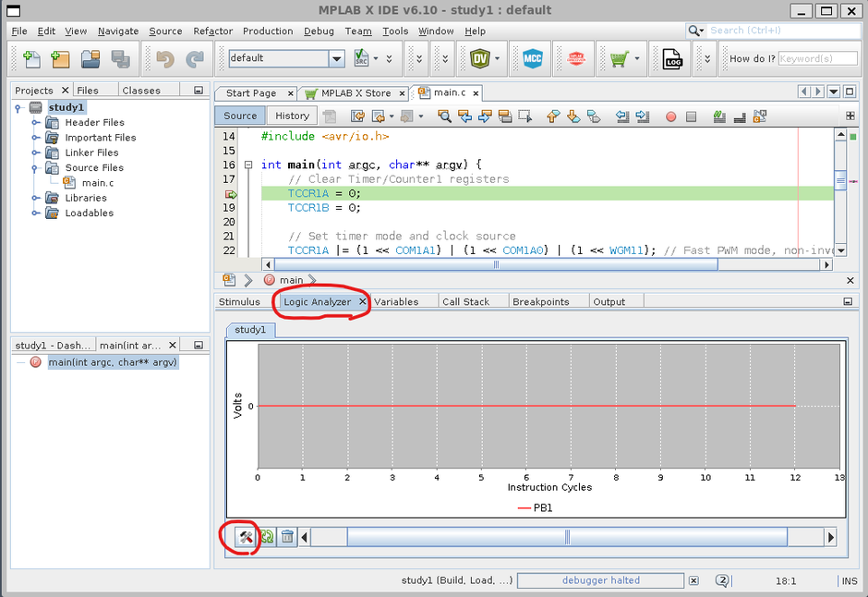Open the project configuration dropdown 'default'
Viewport: 868px width, 597px height.
(x=337, y=58)
